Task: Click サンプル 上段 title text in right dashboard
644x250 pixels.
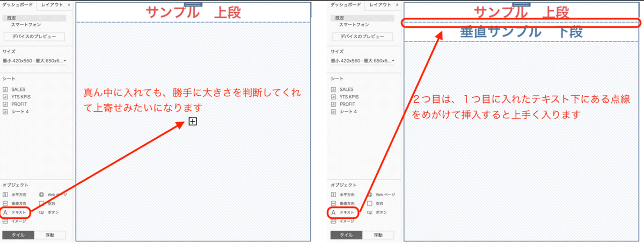Action: 522,11
